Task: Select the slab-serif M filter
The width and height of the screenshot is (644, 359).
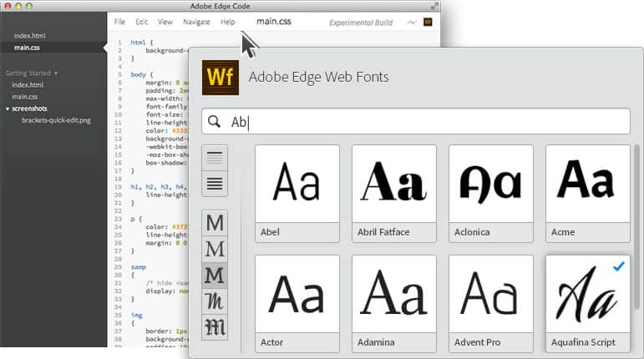Action: click(215, 276)
